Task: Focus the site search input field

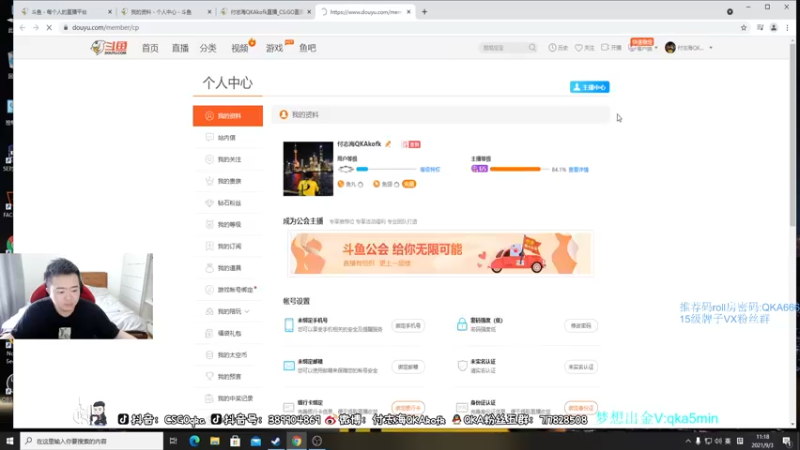Action: point(503,47)
